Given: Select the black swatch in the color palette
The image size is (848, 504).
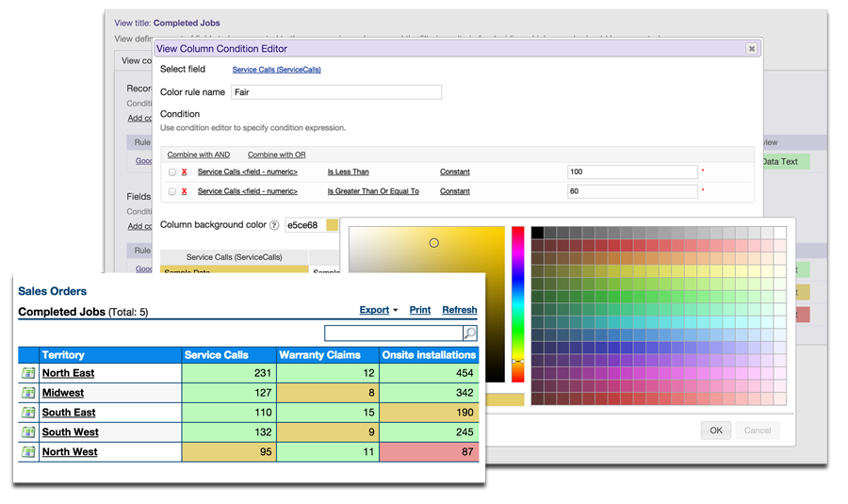Looking at the screenshot, I should pos(537,233).
